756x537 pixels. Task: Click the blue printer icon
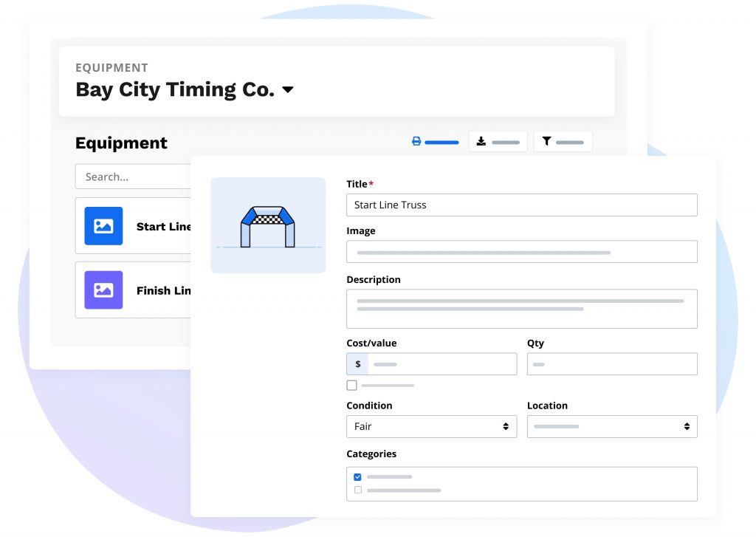point(416,141)
